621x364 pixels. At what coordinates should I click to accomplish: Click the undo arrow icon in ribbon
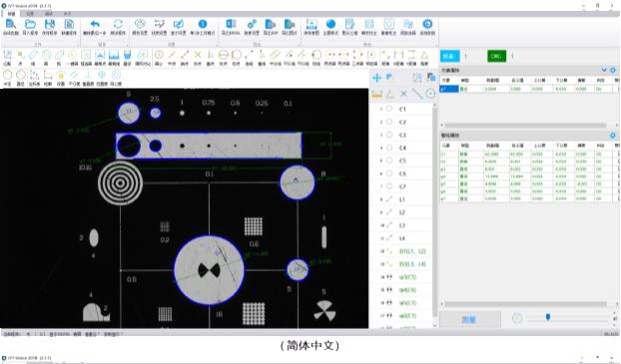(95, 24)
